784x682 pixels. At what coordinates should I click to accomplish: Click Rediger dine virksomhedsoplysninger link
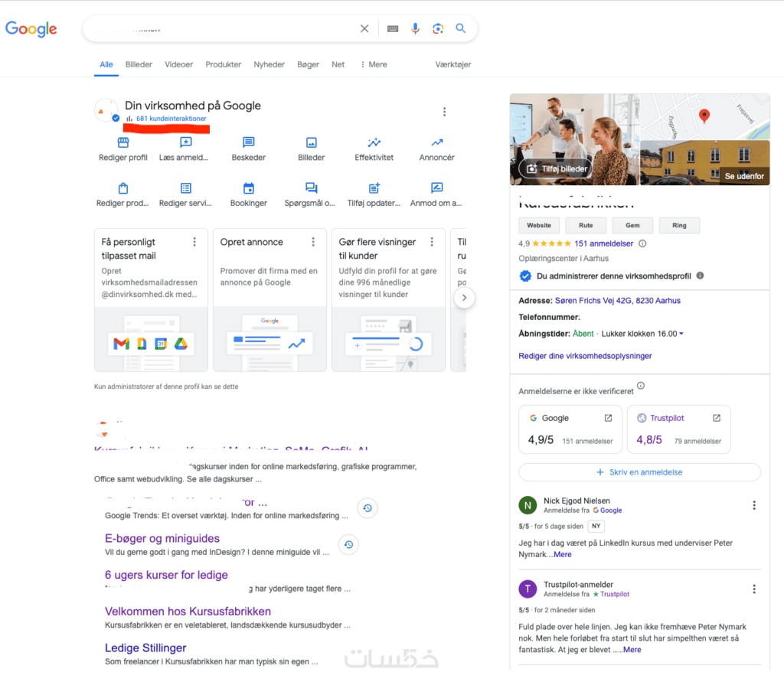point(585,356)
